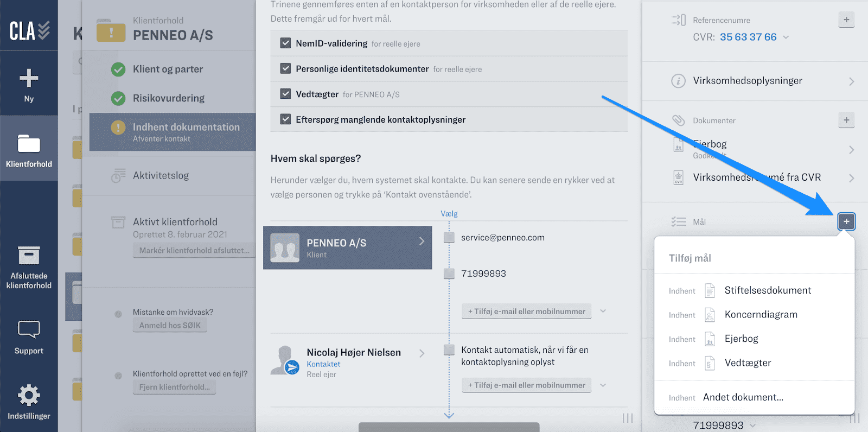This screenshot has height=432, width=868.
Task: Click down arrow below contact timeline
Action: click(x=449, y=415)
